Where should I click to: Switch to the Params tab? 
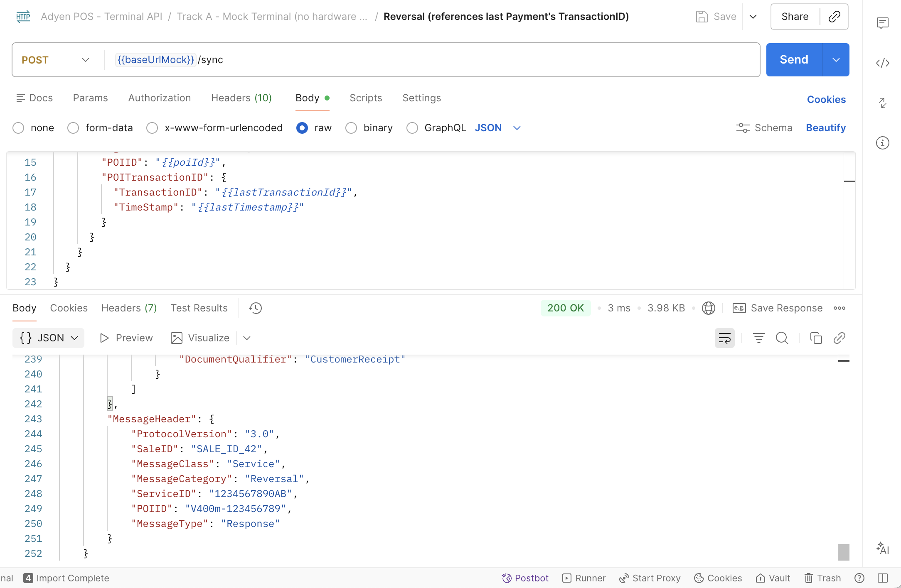tap(90, 98)
